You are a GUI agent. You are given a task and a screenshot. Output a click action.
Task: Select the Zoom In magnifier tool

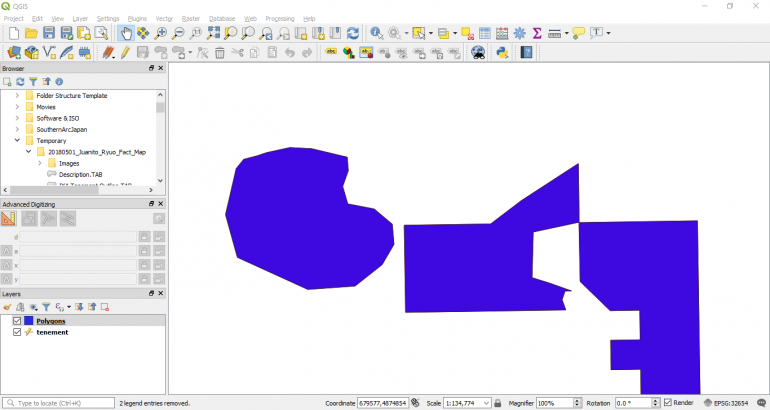[x=161, y=33]
